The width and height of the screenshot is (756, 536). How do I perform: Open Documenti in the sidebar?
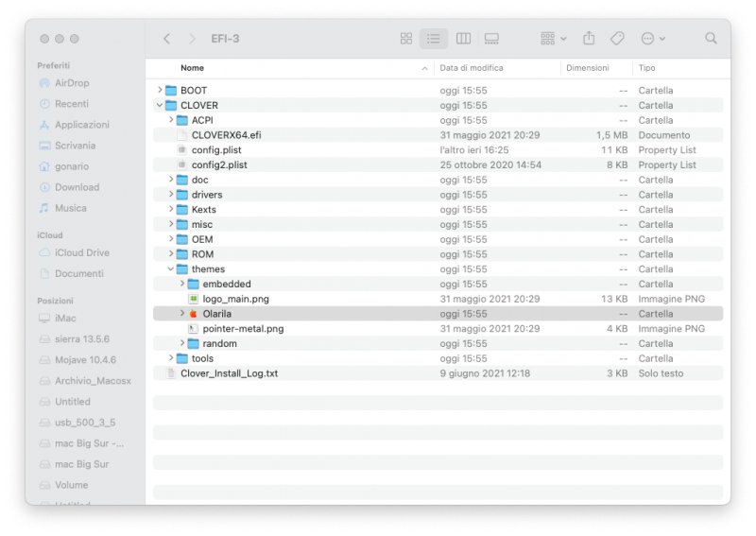pyautogui.click(x=79, y=273)
